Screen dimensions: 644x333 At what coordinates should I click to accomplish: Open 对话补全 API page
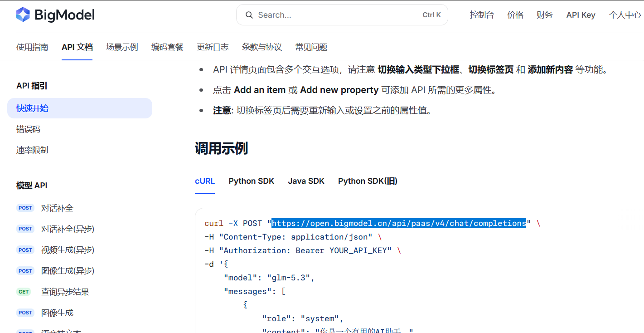coord(57,208)
